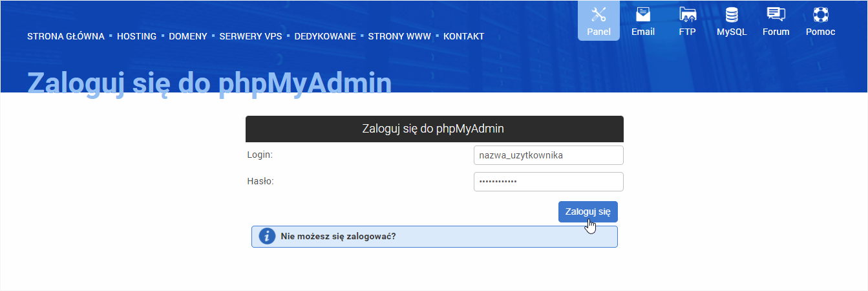Open the Hosting menu item
868x291 pixels.
coord(136,36)
